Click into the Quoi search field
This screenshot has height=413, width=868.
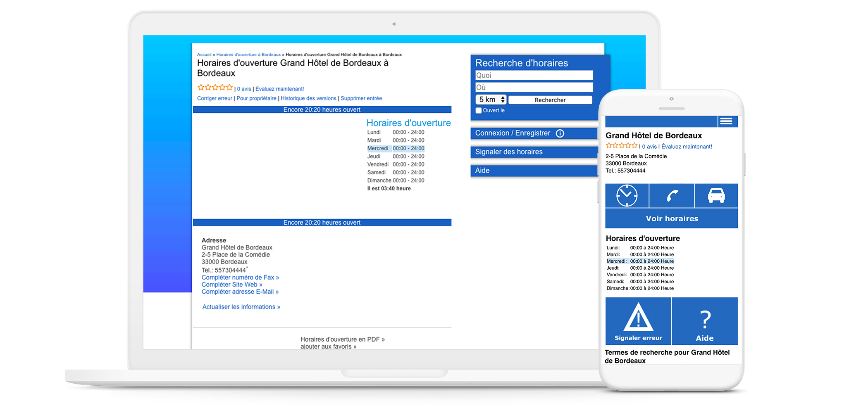coord(534,75)
